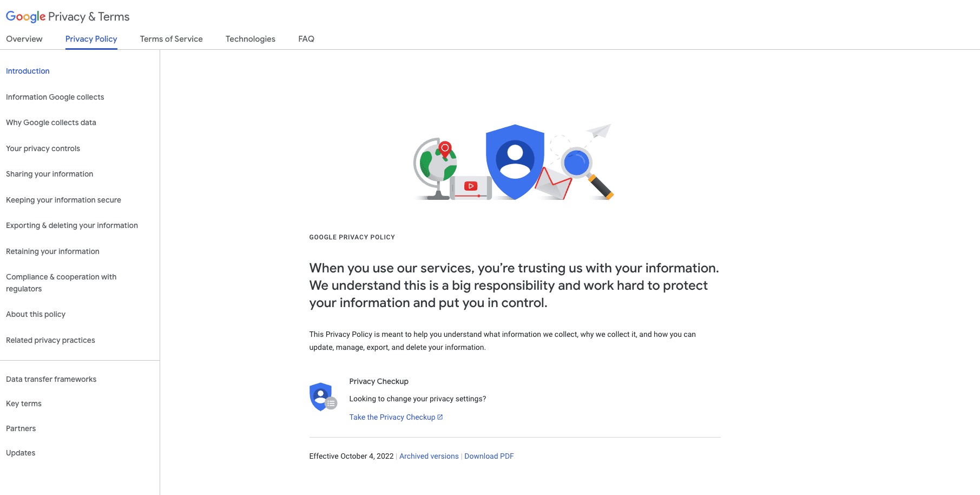Image resolution: width=980 pixels, height=495 pixels.
Task: Select the Privacy Policy tab
Action: [91, 39]
